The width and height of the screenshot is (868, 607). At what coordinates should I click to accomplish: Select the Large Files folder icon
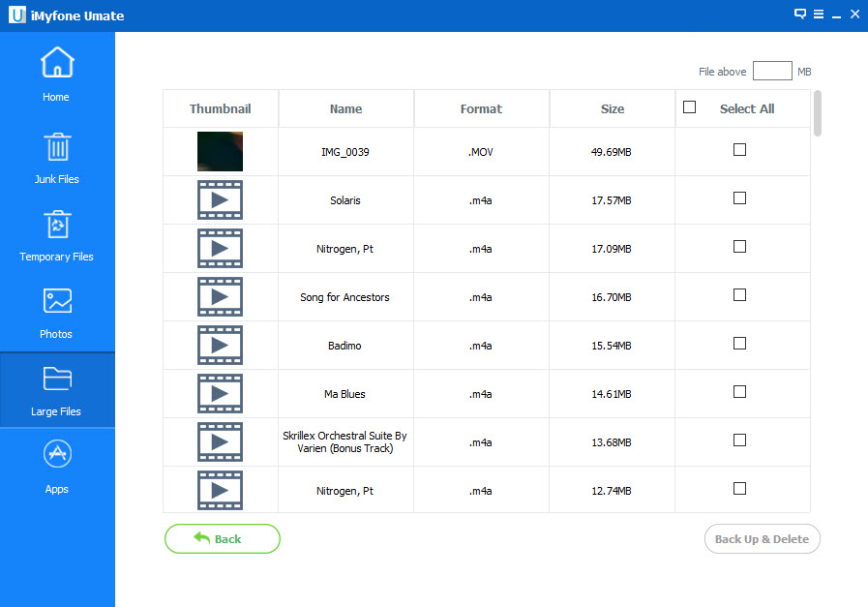coord(57,379)
